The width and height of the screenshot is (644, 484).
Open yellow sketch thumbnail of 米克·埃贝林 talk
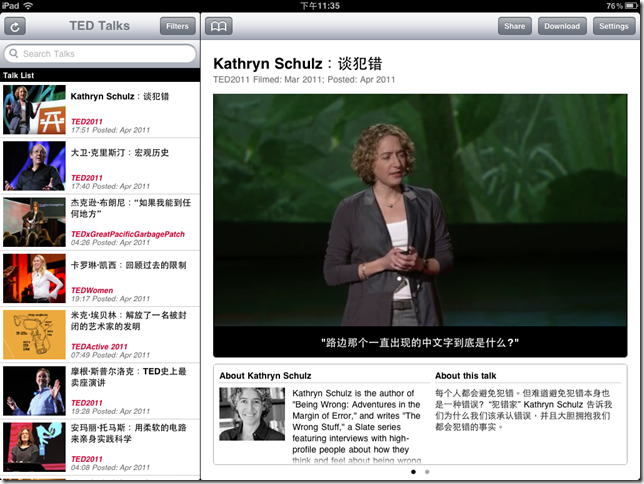pos(34,335)
